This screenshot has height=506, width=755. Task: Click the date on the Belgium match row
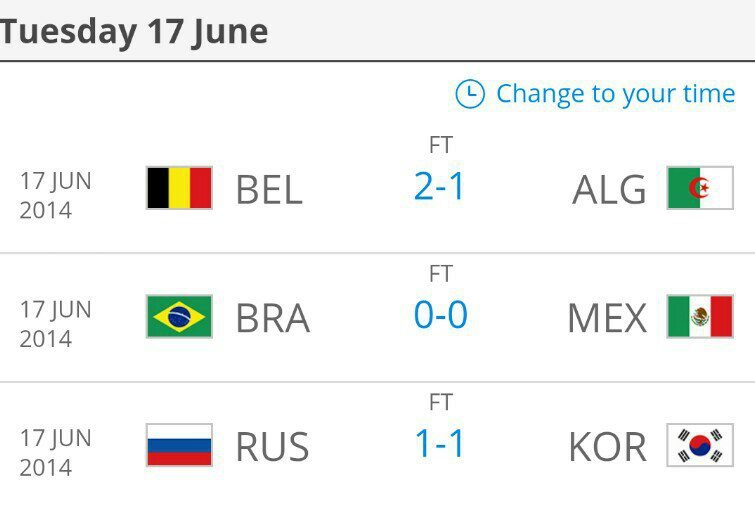coord(55,195)
